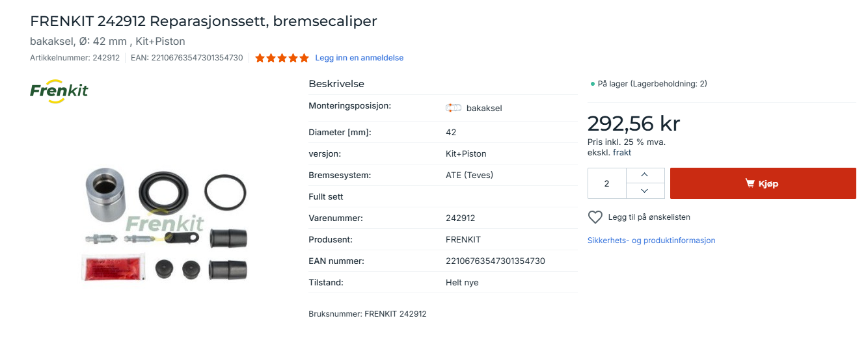
Task: Increase quantity with the up arrow
Action: (x=645, y=176)
